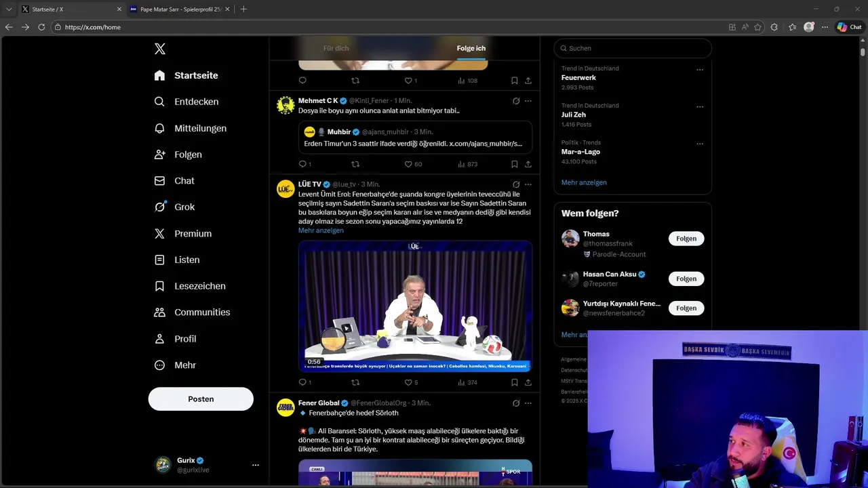Add page to browser favorites star
Viewport: 868px width, 488px height.
(x=757, y=27)
